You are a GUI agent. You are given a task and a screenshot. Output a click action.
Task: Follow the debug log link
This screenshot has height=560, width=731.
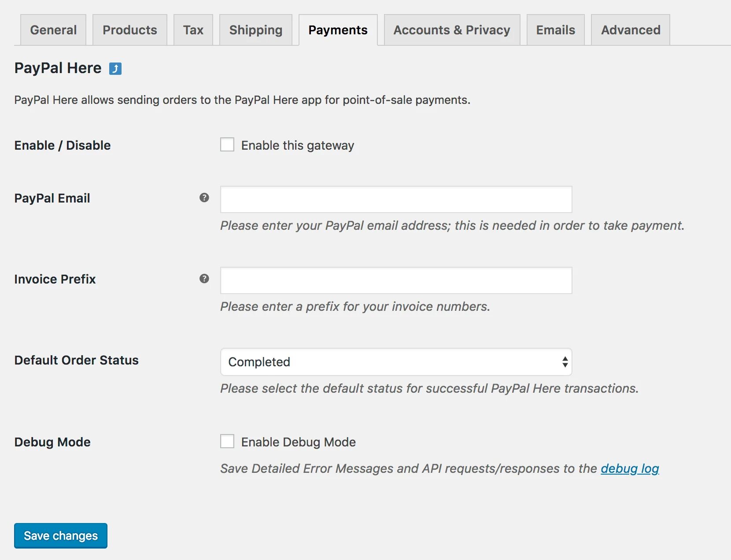point(630,468)
